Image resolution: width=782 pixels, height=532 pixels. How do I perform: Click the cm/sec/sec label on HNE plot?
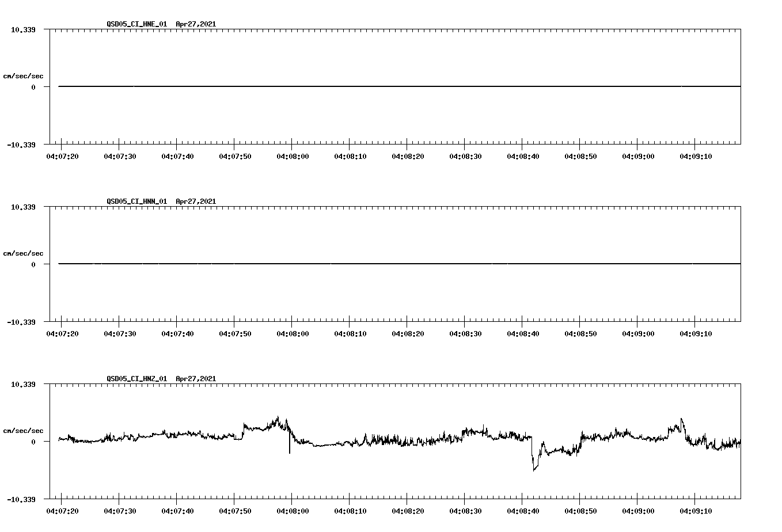(24, 75)
